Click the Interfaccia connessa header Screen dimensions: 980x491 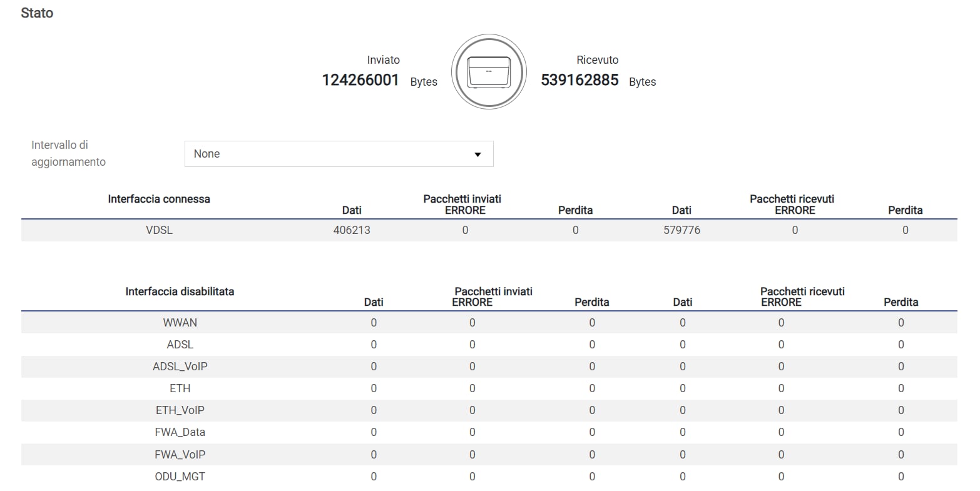[x=159, y=199]
